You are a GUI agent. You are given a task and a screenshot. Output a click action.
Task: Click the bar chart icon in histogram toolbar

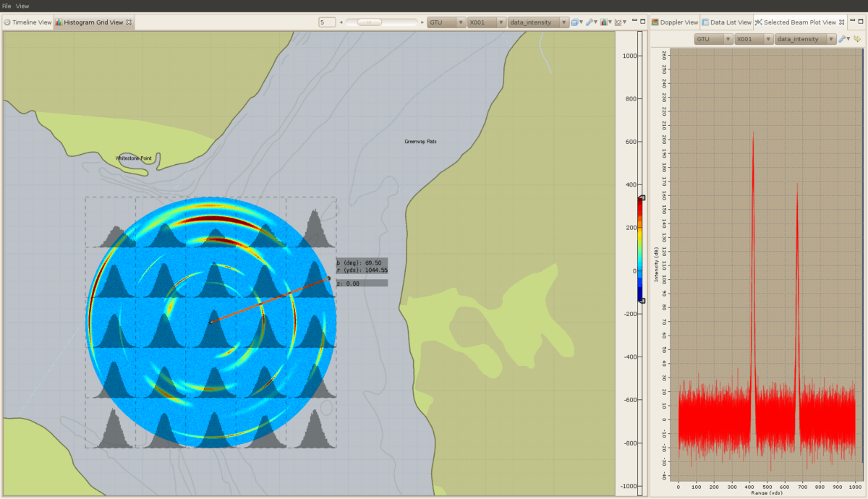[605, 22]
